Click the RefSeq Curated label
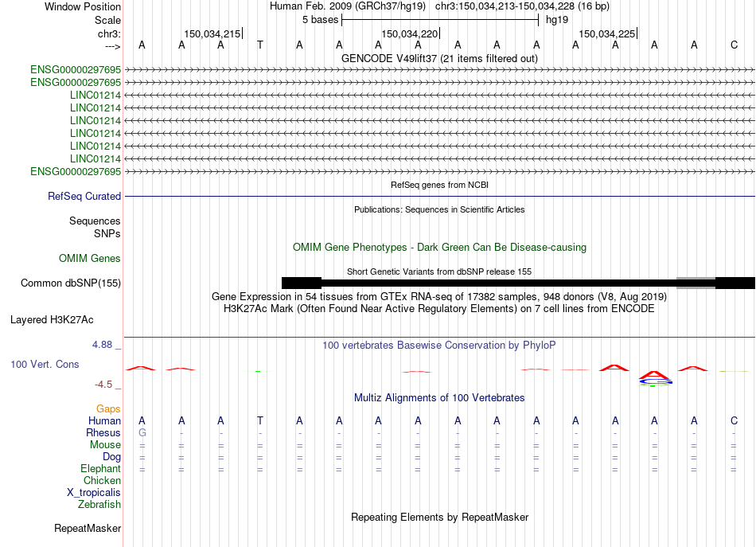Image resolution: width=756 pixels, height=547 pixels. tap(84, 197)
